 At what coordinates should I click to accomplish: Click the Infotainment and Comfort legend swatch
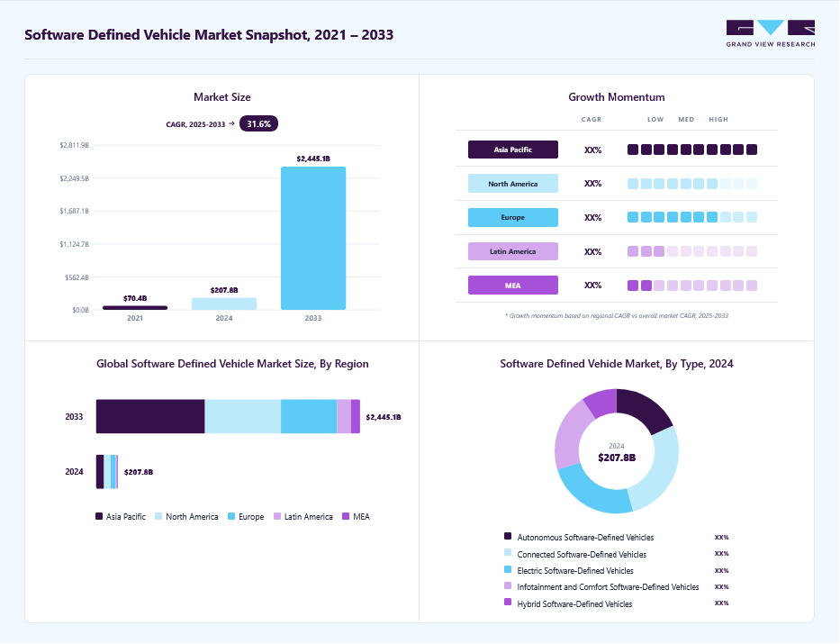point(508,585)
